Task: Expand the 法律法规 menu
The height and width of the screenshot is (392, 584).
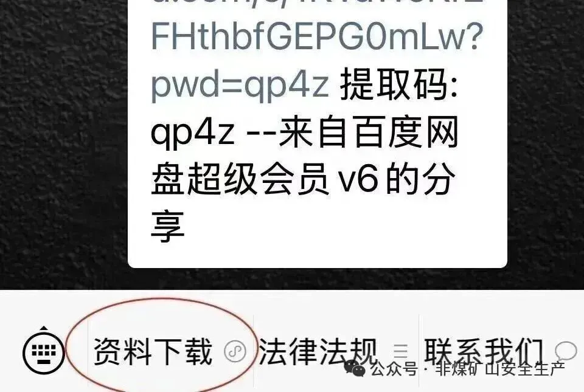Action: (x=318, y=351)
